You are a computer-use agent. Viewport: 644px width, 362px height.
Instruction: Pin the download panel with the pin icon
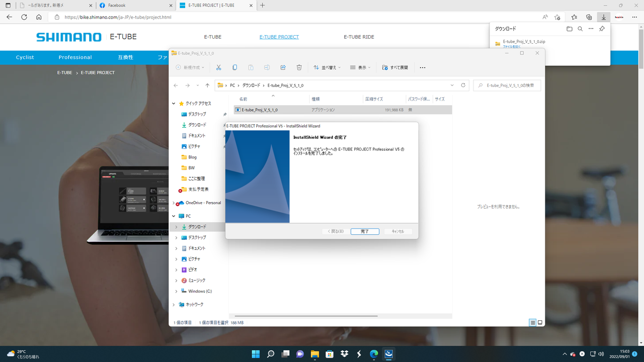[602, 29]
